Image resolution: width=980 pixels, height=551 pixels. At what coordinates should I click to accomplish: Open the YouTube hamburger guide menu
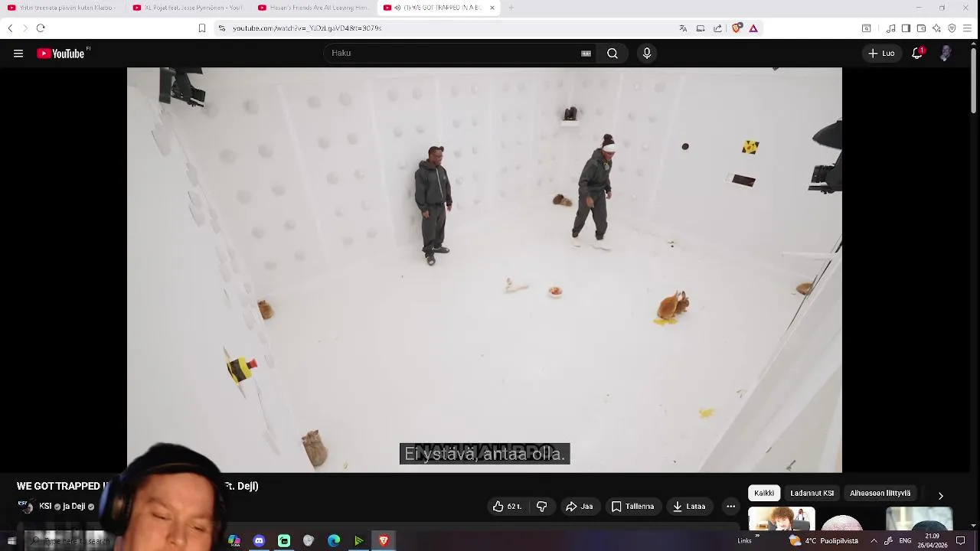coord(18,54)
